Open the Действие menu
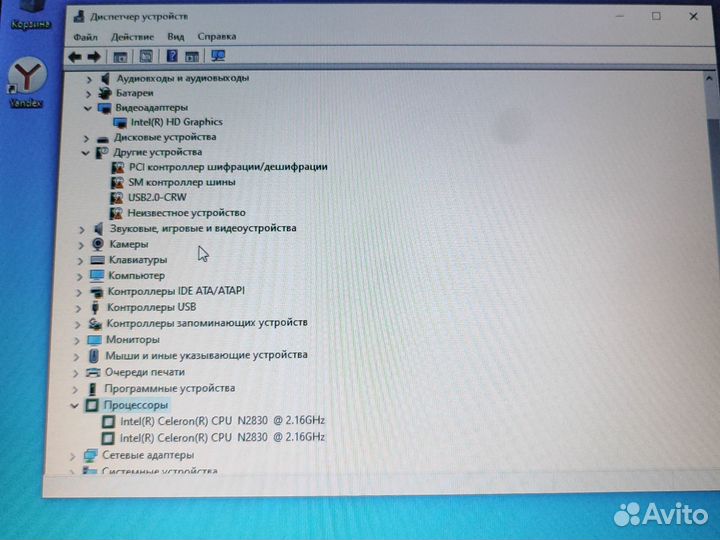The height and width of the screenshot is (540, 720). [x=132, y=37]
